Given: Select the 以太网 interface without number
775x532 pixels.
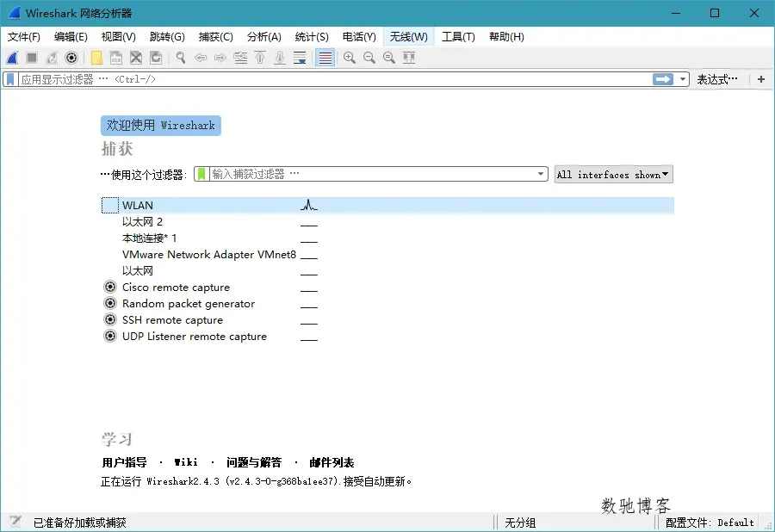Looking at the screenshot, I should pos(138,270).
